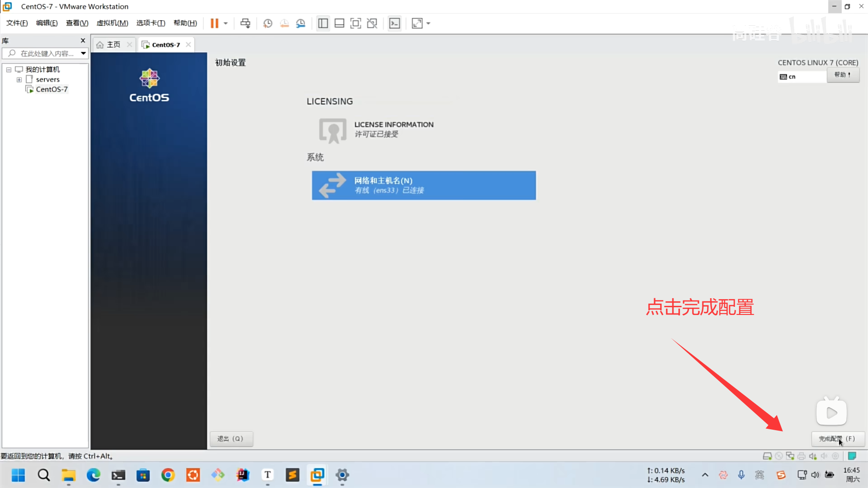
Task: Open power options dropdown beside pause
Action: (x=226, y=23)
